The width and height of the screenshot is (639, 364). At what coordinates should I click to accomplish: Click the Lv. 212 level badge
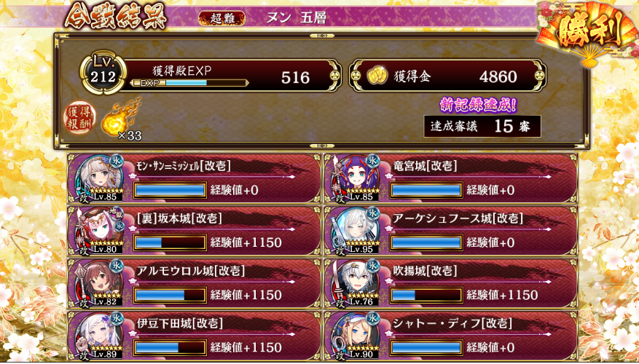pos(103,73)
